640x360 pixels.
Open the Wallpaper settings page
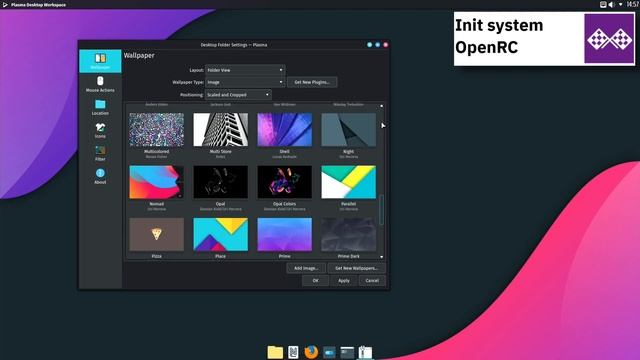100,61
